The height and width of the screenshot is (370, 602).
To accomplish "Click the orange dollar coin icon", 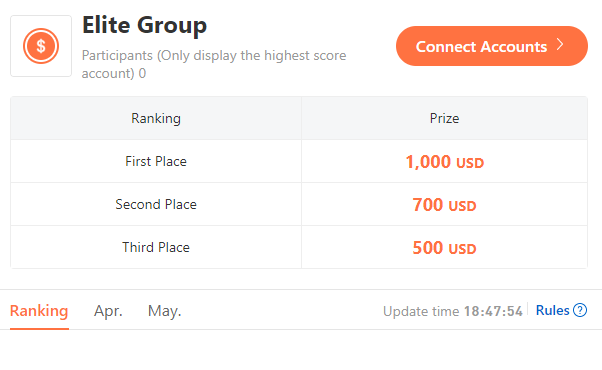I will point(41,46).
